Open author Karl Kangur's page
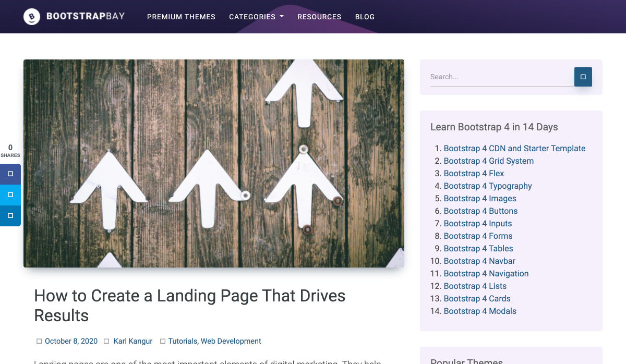This screenshot has width=626, height=364. (x=133, y=341)
